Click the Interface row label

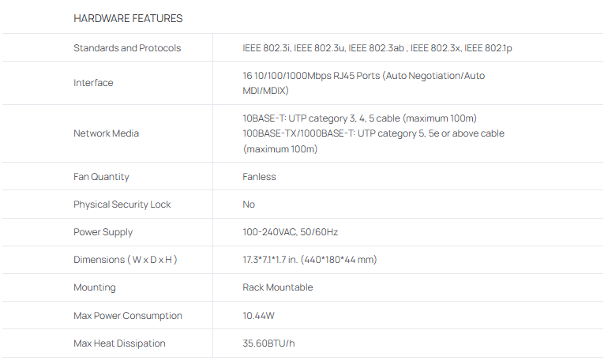[x=93, y=83]
